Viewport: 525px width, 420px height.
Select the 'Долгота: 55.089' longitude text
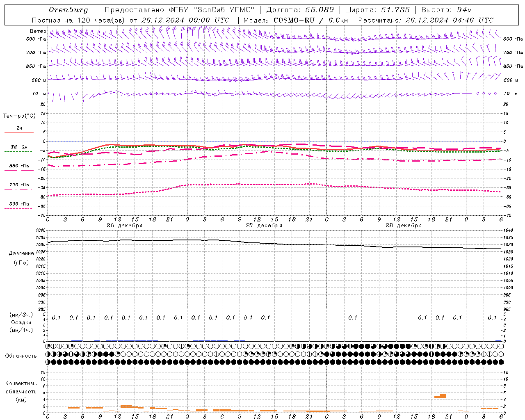coord(300,10)
